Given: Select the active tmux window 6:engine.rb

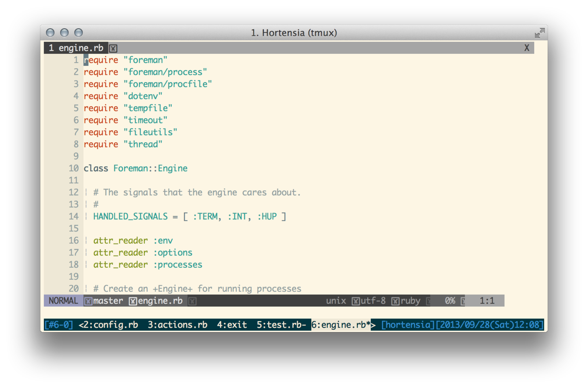Looking at the screenshot, I should pos(341,325).
